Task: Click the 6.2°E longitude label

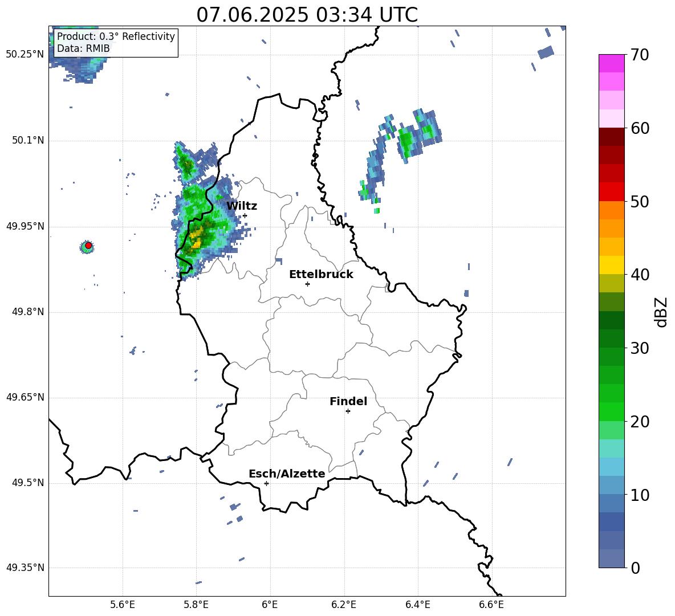Action: (x=344, y=605)
